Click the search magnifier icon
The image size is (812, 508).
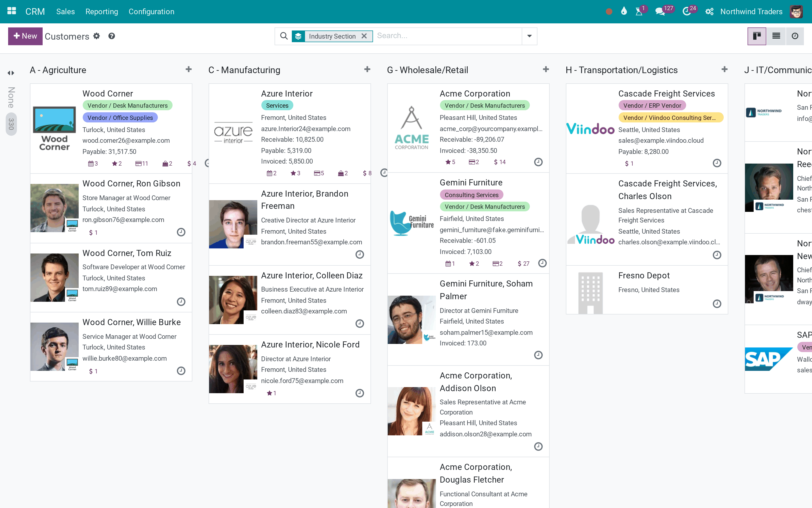tap(284, 36)
